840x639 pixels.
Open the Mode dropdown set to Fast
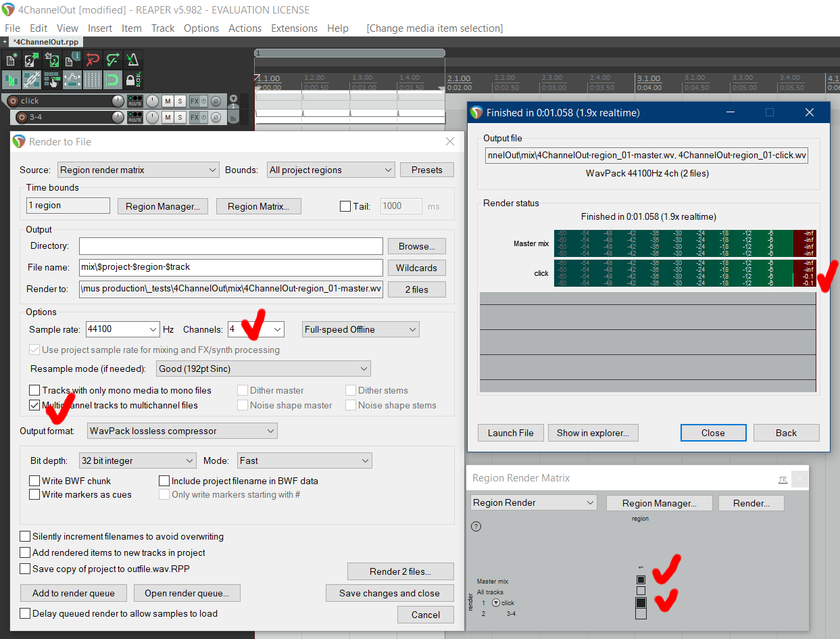tap(305, 460)
